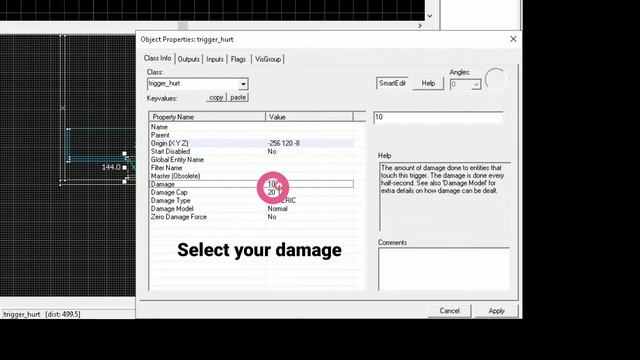Image resolution: width=640 pixels, height=360 pixels.
Task: Click the Value column header
Action: click(x=309, y=117)
